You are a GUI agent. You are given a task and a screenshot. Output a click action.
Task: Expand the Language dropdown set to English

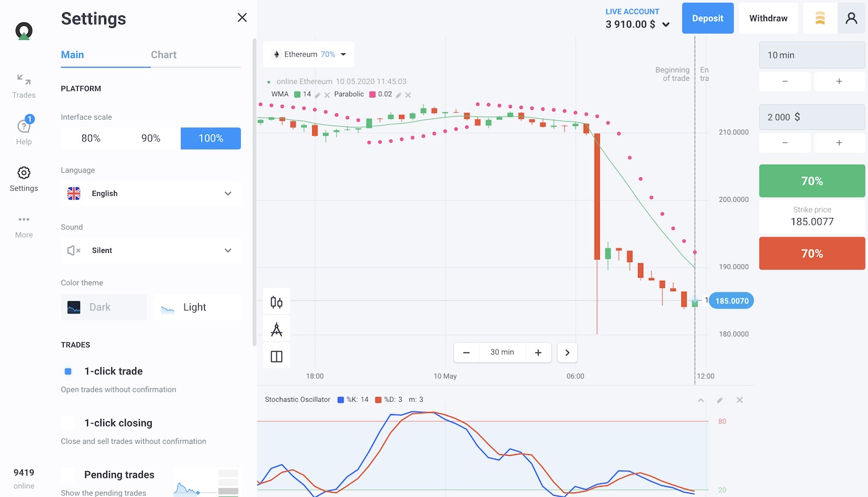(x=150, y=193)
